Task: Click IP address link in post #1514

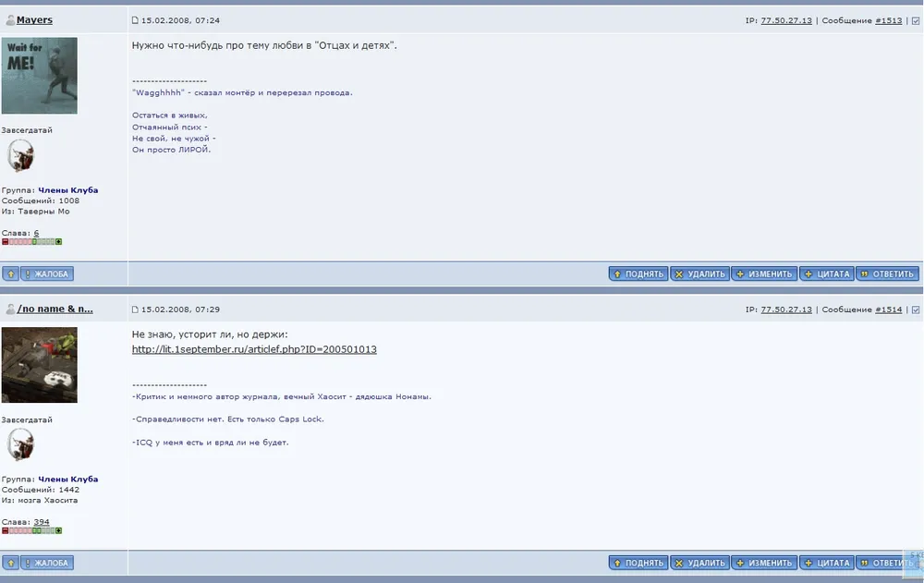Action: (x=786, y=310)
